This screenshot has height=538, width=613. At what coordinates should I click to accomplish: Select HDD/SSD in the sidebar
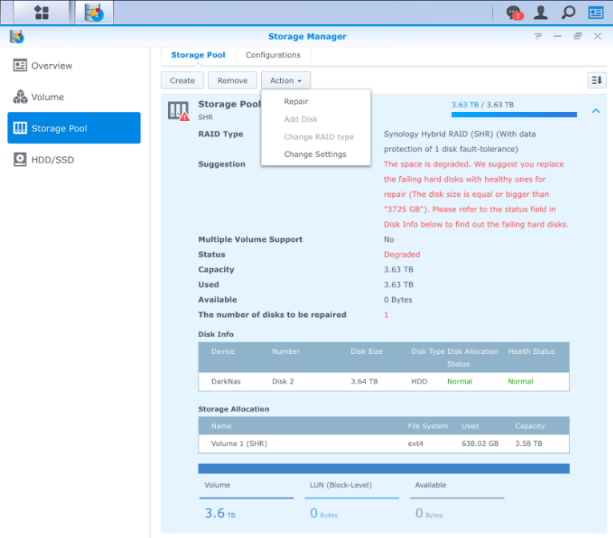[x=53, y=159]
